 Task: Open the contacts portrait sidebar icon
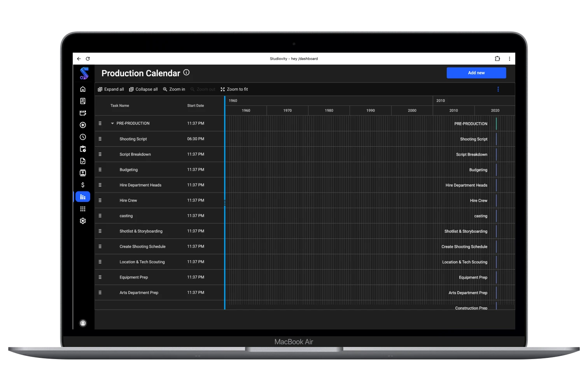click(83, 173)
